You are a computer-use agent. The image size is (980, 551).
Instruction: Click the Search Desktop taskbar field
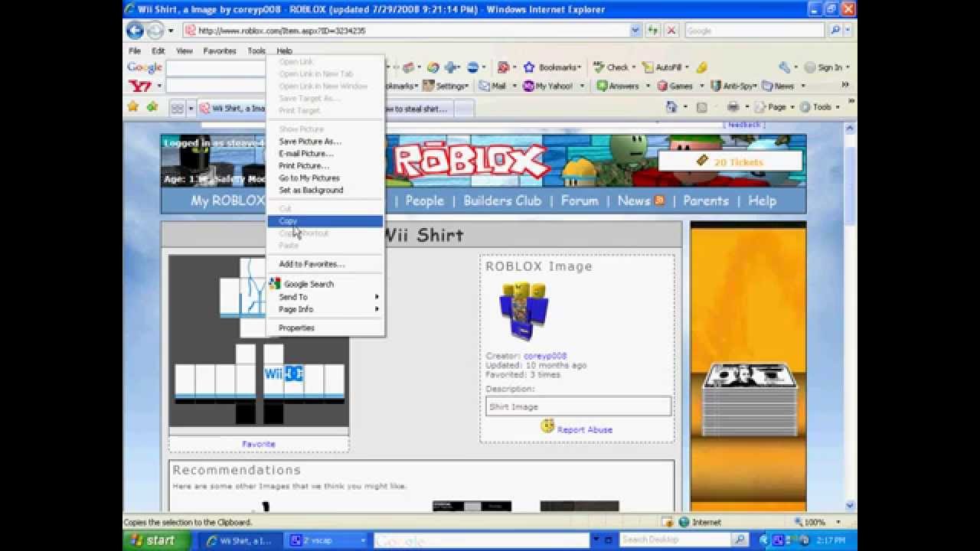(677, 540)
